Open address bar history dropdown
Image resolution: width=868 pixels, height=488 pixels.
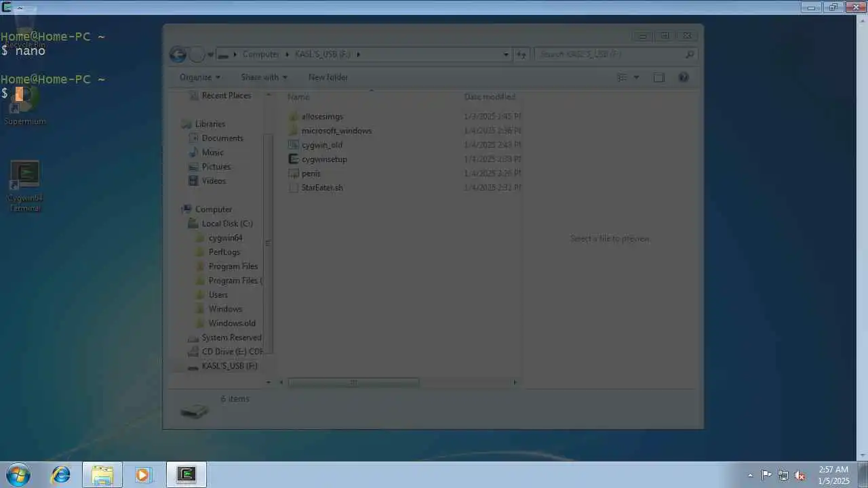click(506, 54)
